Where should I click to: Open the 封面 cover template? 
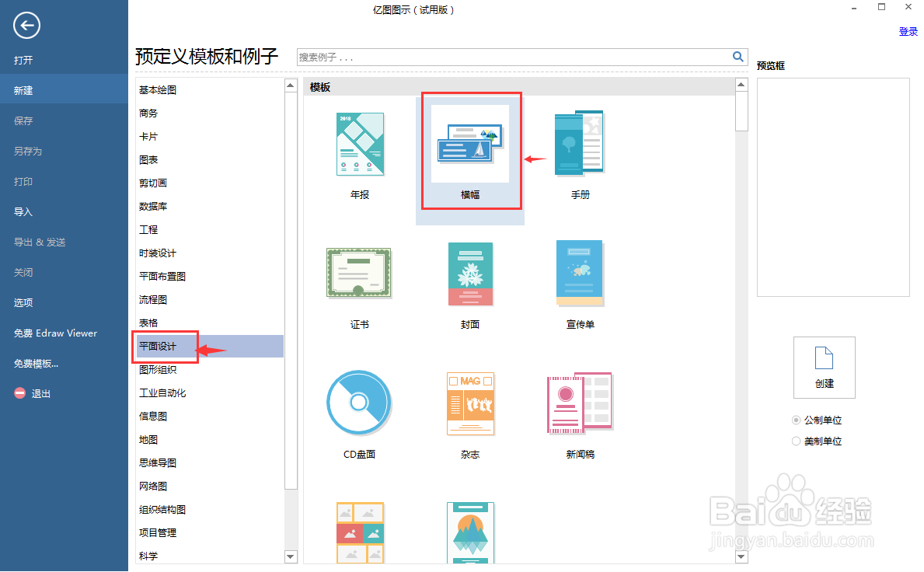(470, 274)
